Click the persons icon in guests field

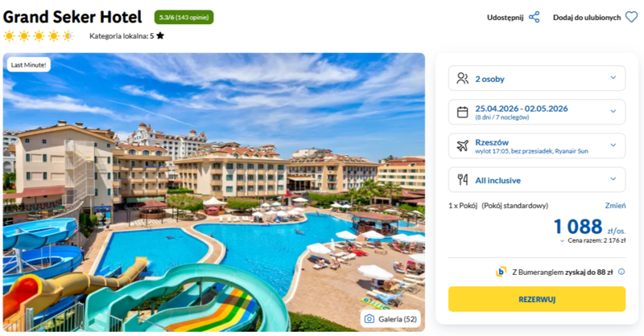pyautogui.click(x=462, y=78)
